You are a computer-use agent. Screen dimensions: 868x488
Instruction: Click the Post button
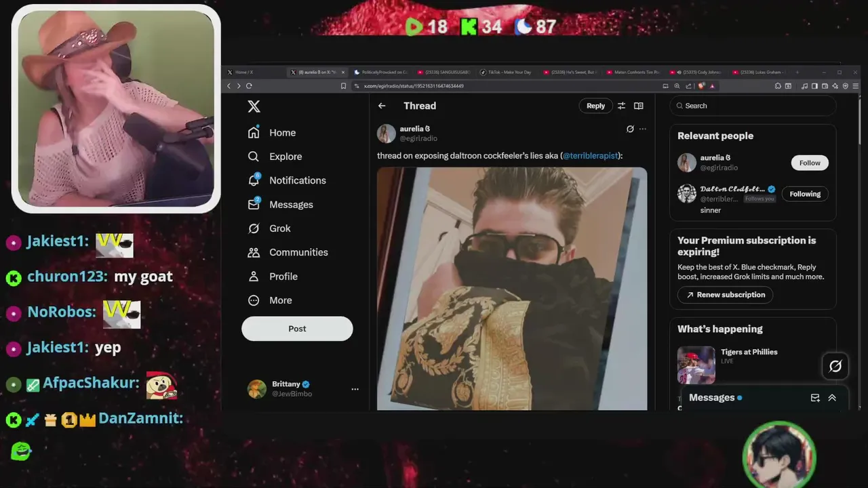[x=297, y=329]
